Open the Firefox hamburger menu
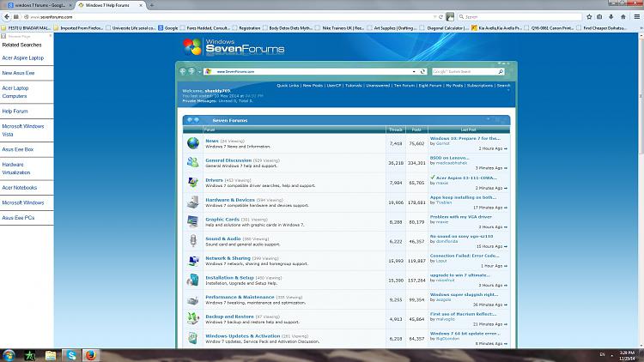Viewport: 644px width, 362px height. click(637, 17)
